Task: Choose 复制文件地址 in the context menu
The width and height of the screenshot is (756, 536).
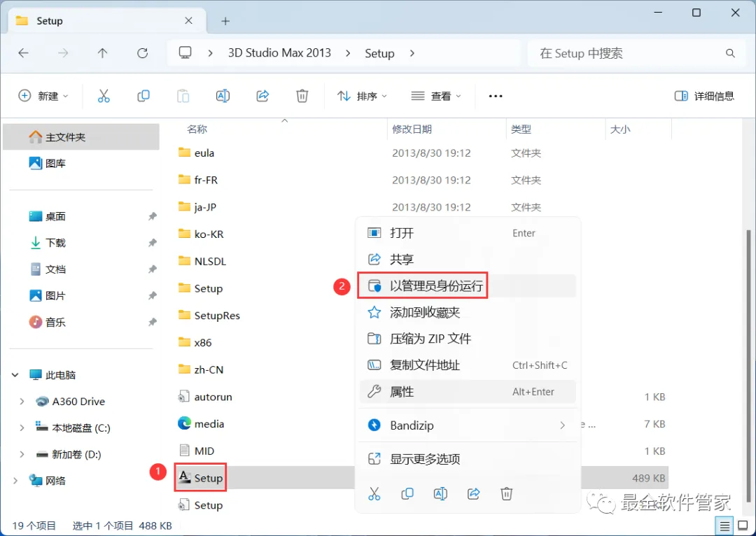Action: click(x=468, y=365)
